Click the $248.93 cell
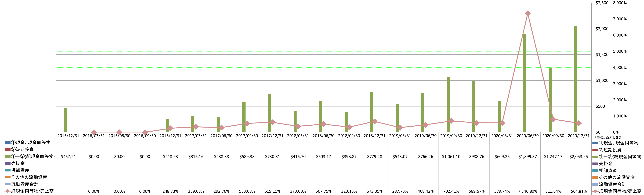 (x=170, y=156)
